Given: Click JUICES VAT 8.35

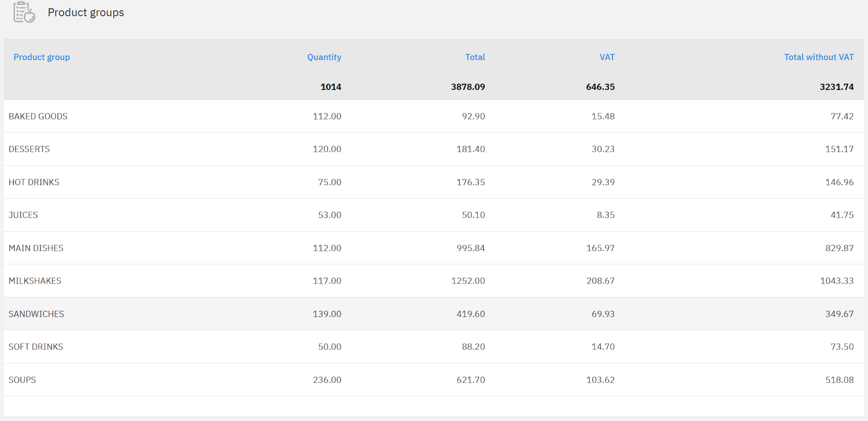Looking at the screenshot, I should click(606, 215).
